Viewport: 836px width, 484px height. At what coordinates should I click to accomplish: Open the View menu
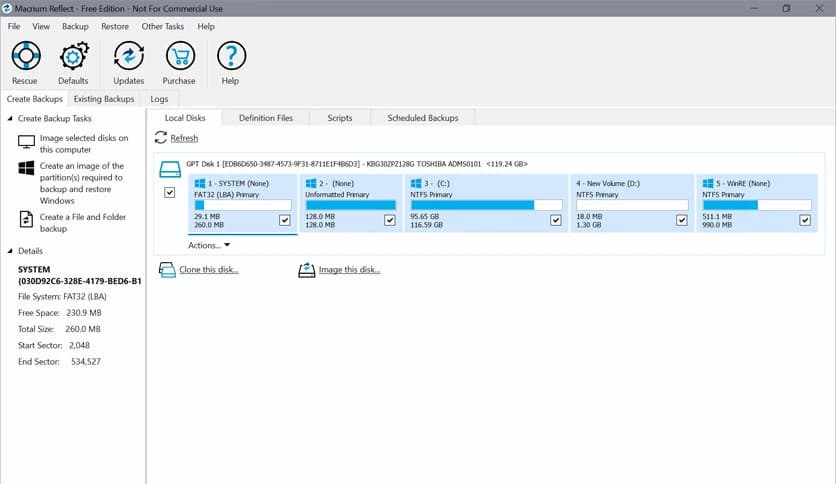pyautogui.click(x=41, y=26)
